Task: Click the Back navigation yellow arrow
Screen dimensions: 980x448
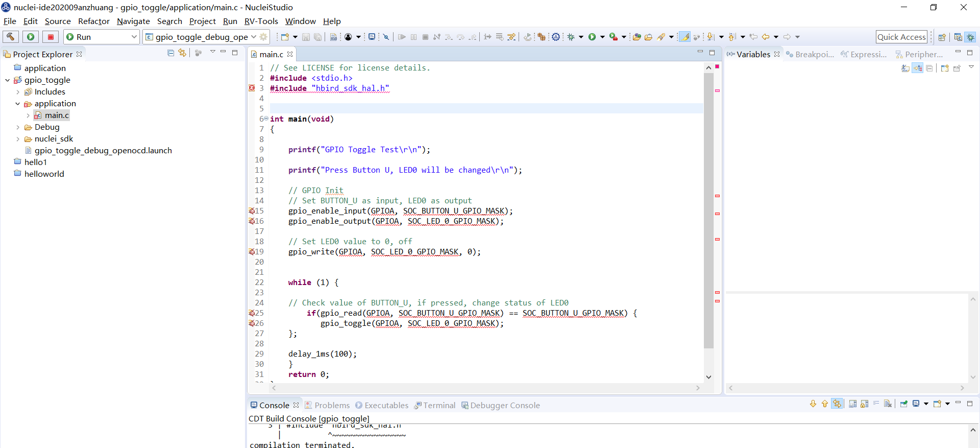Action: coord(766,37)
